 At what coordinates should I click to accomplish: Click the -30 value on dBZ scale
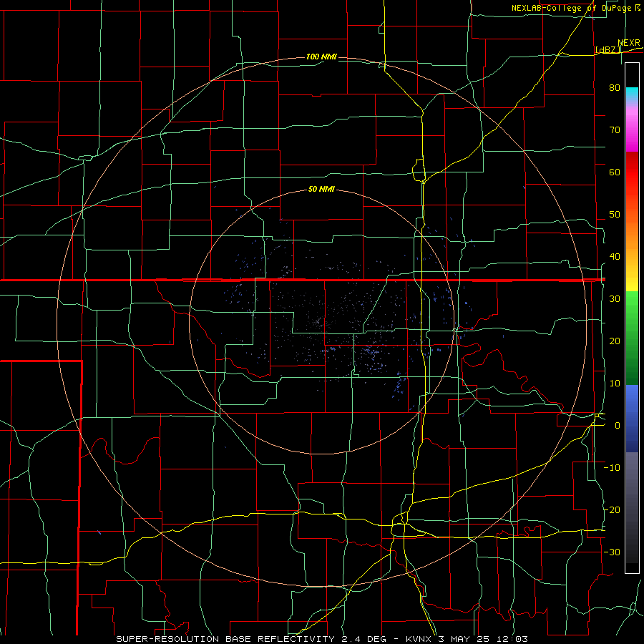click(x=612, y=552)
